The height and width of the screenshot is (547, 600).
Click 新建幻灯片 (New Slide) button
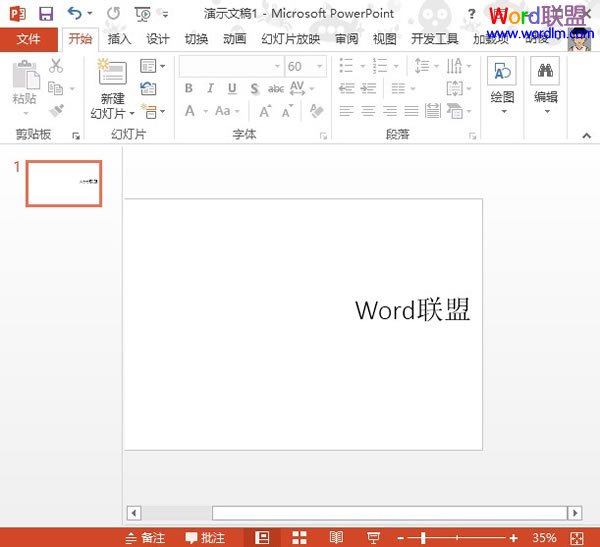[x=112, y=89]
